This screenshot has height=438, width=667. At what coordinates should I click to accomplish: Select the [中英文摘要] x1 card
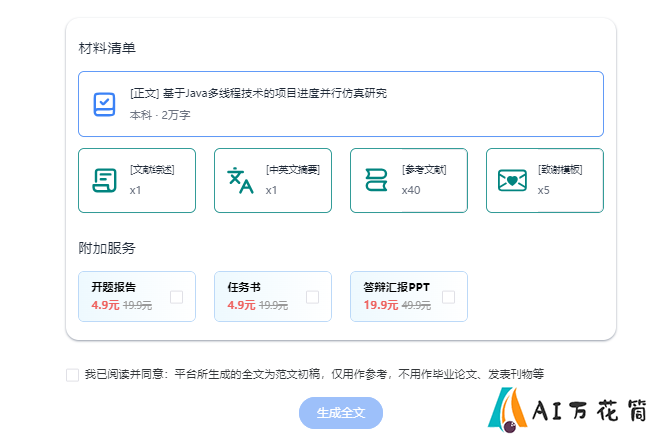273,180
